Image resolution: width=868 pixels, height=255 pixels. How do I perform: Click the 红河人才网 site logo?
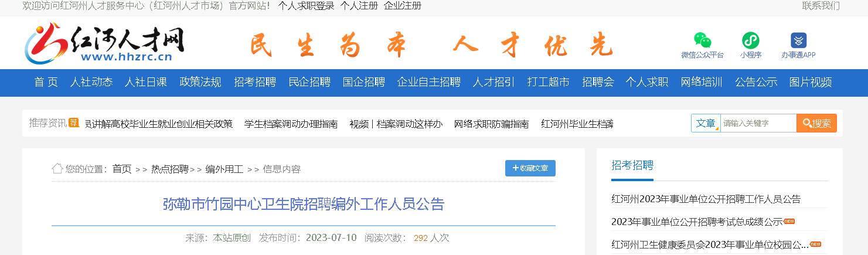pyautogui.click(x=104, y=42)
